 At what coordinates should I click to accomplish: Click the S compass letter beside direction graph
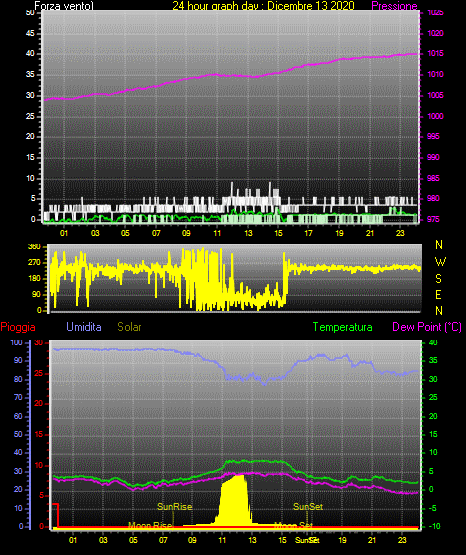tap(438, 279)
